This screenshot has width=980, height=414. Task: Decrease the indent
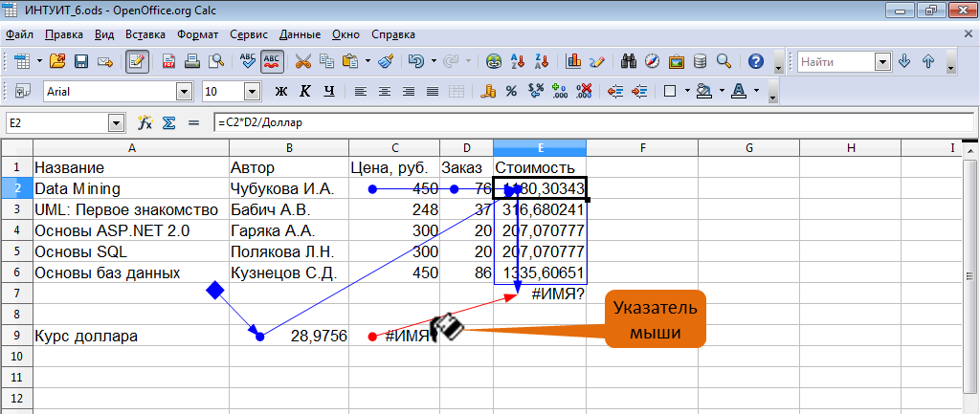pos(615,91)
